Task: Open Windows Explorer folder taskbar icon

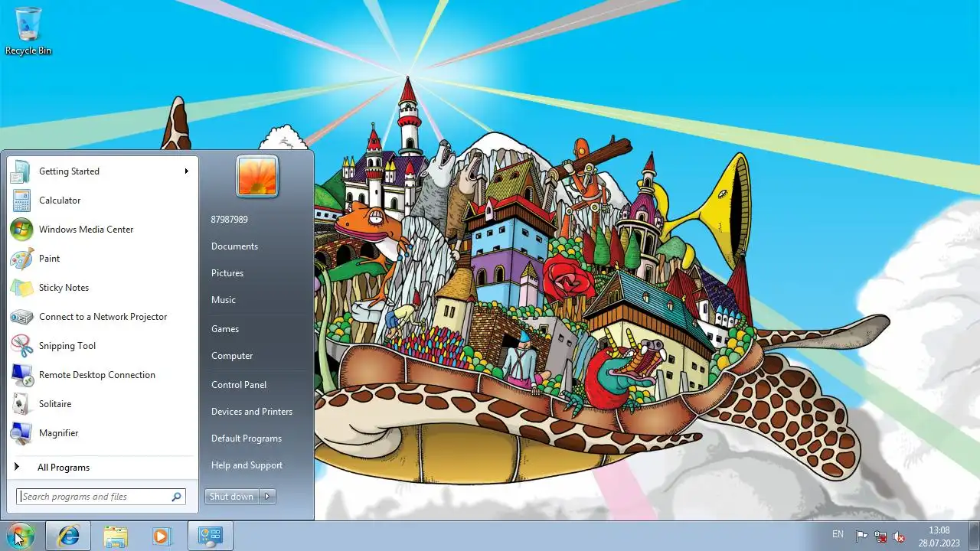Action: coord(116,536)
